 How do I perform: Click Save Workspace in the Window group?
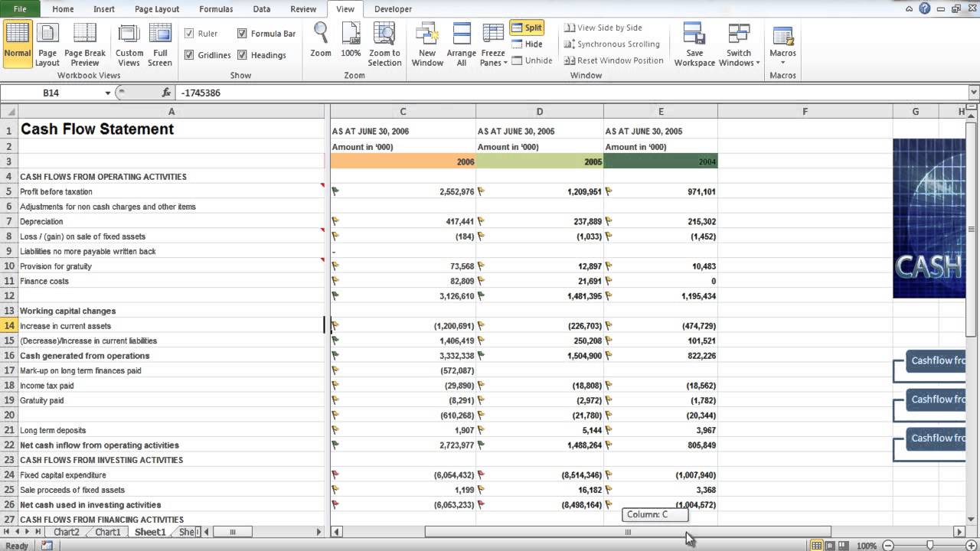(694, 42)
